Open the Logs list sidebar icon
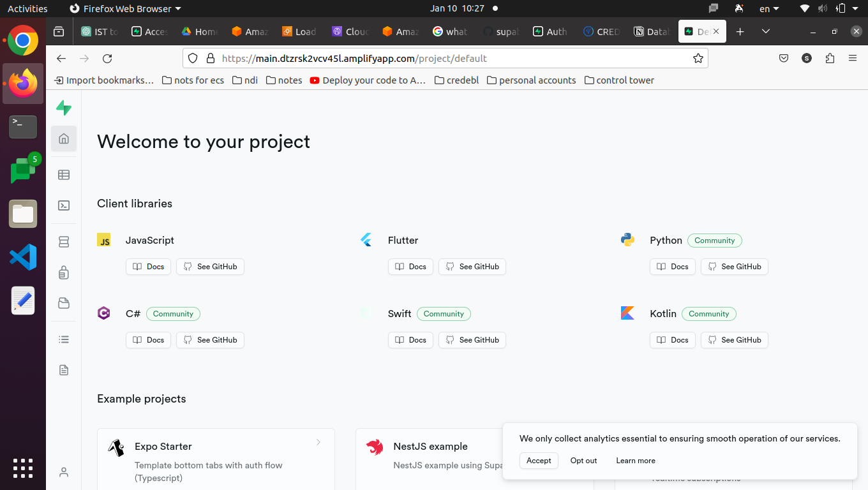Screen dimensions: 868x490 [x=64, y=339]
